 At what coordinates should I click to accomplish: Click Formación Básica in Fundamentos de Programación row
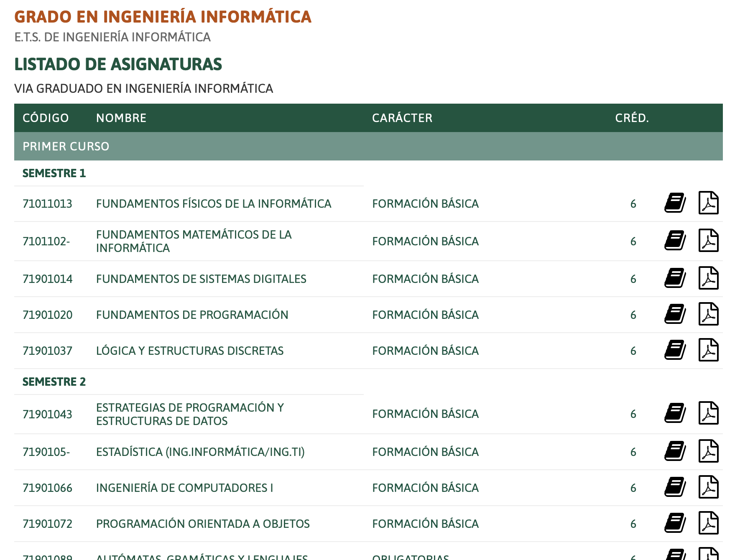(x=425, y=315)
